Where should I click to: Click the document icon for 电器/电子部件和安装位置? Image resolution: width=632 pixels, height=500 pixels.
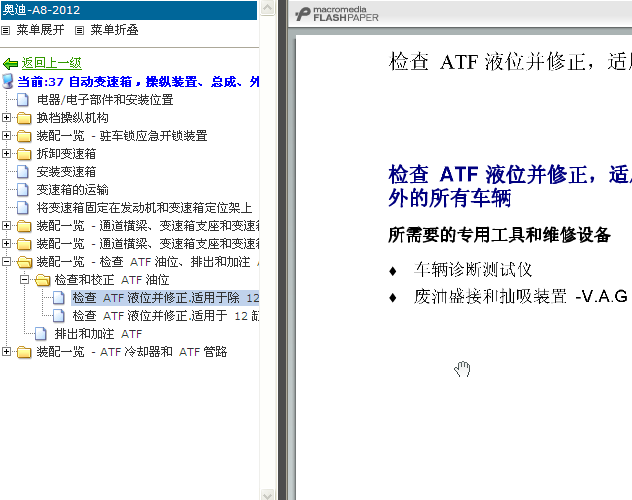tap(23, 100)
